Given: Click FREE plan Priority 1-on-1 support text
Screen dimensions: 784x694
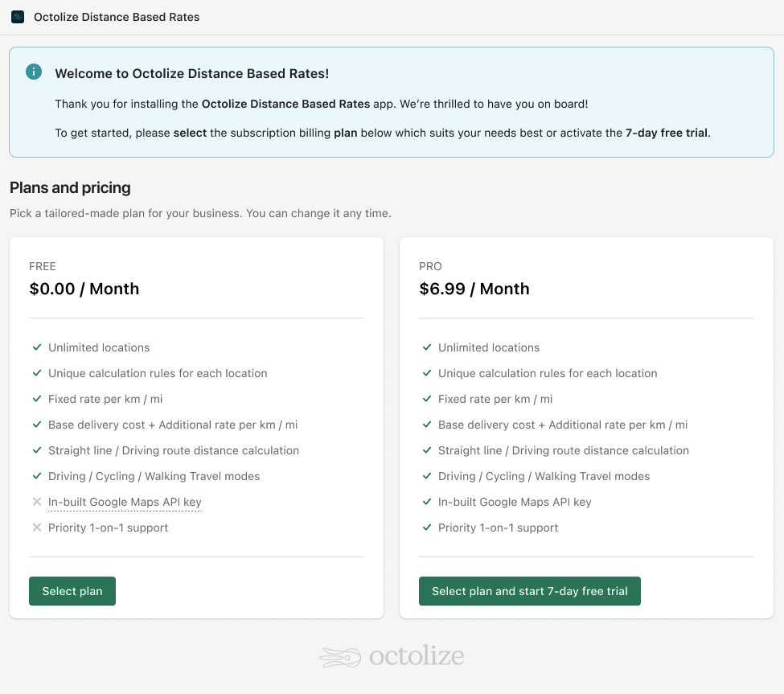Looking at the screenshot, I should tap(108, 528).
